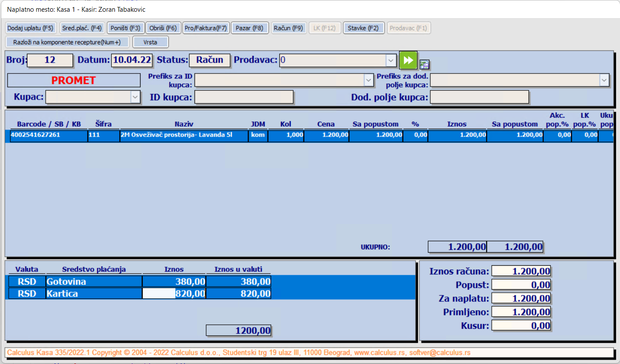
Task: Click the Datum field 10.04.22
Action: [132, 60]
